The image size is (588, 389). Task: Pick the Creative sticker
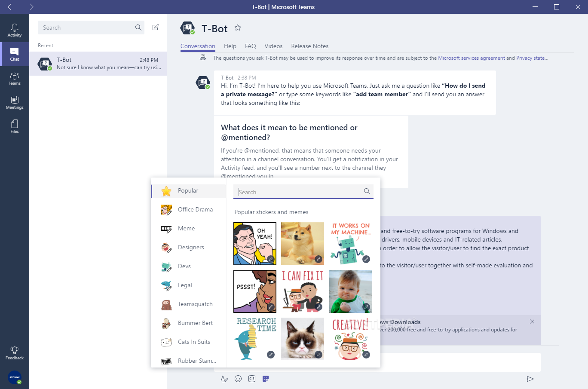350,339
